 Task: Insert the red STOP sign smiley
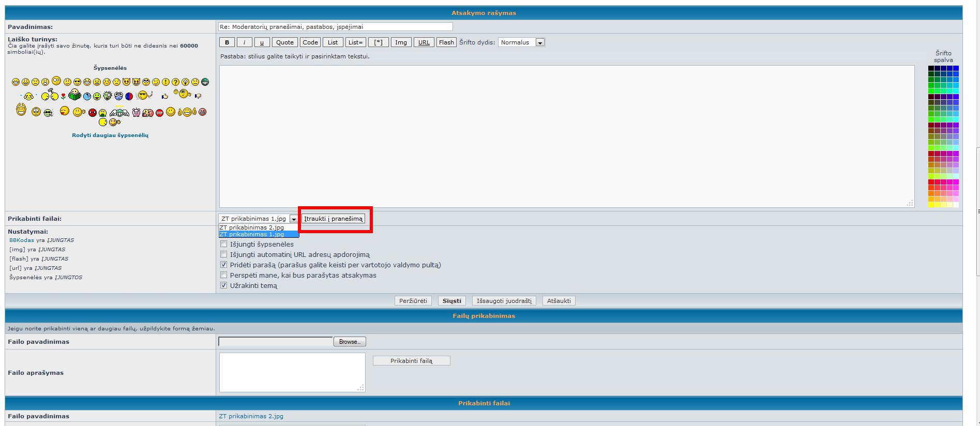click(159, 113)
